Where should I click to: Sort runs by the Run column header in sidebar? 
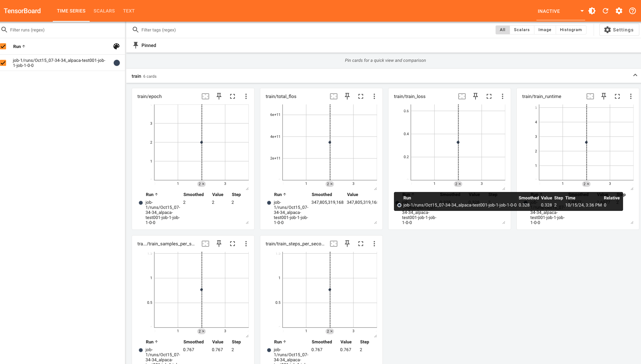(19, 47)
